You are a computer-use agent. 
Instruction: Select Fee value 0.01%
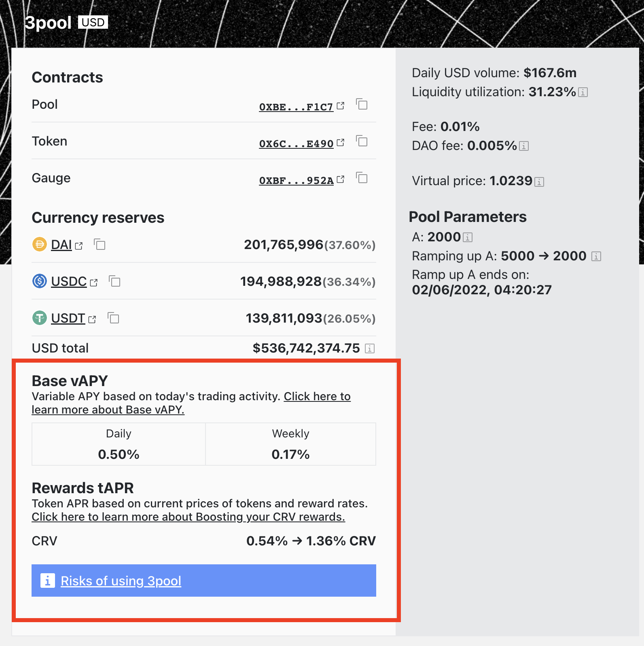(x=460, y=127)
